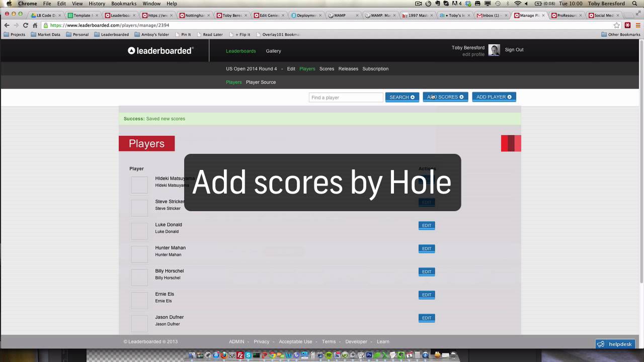The width and height of the screenshot is (644, 362).
Task: Open Skype from the dock
Action: pos(248,355)
